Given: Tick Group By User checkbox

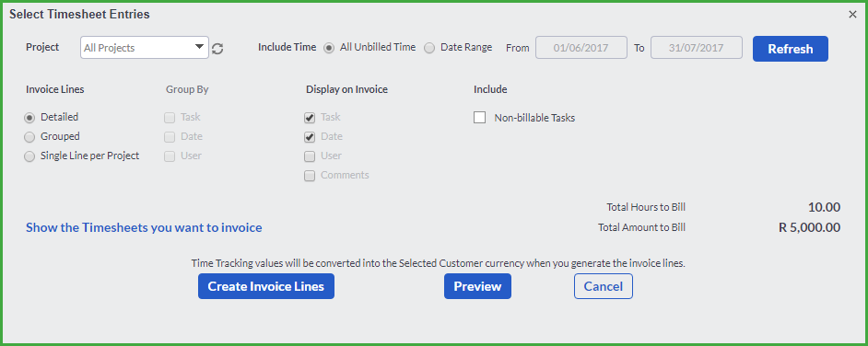Looking at the screenshot, I should pyautogui.click(x=170, y=156).
